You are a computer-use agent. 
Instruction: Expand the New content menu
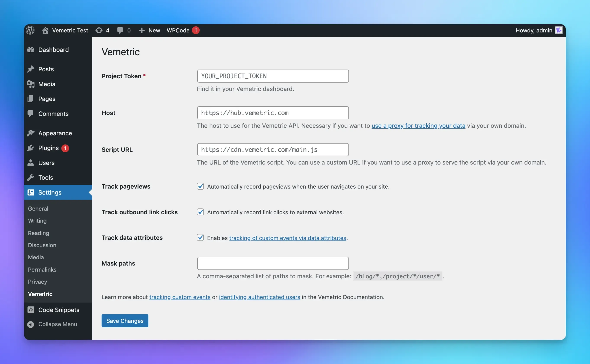149,30
